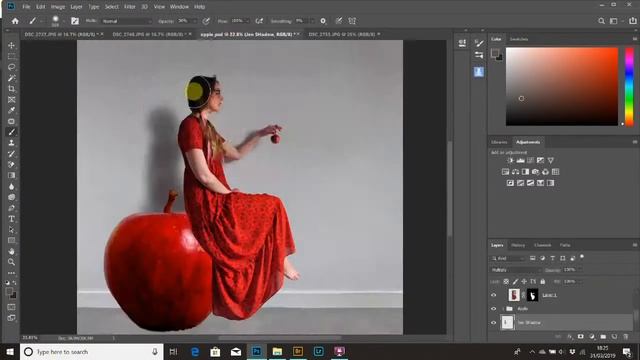Add Hue/Saturation adjustment
This screenshot has width=640, height=360.
click(505, 172)
